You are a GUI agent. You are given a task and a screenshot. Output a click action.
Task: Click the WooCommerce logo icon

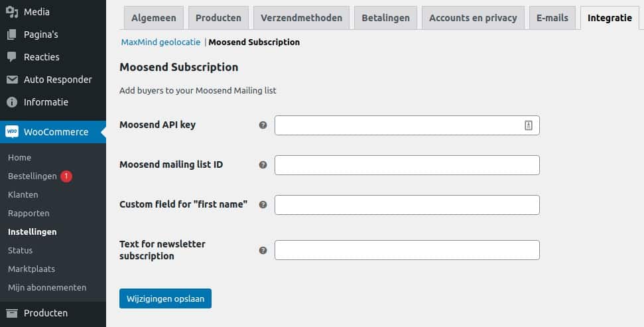(12, 132)
